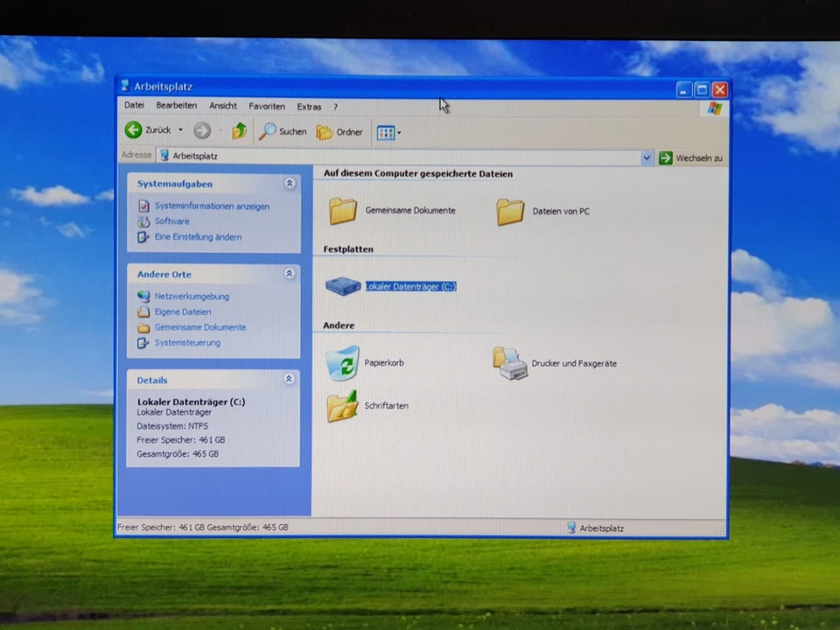Open Eigene Dateien link
This screenshot has width=840, height=630.
point(183,311)
